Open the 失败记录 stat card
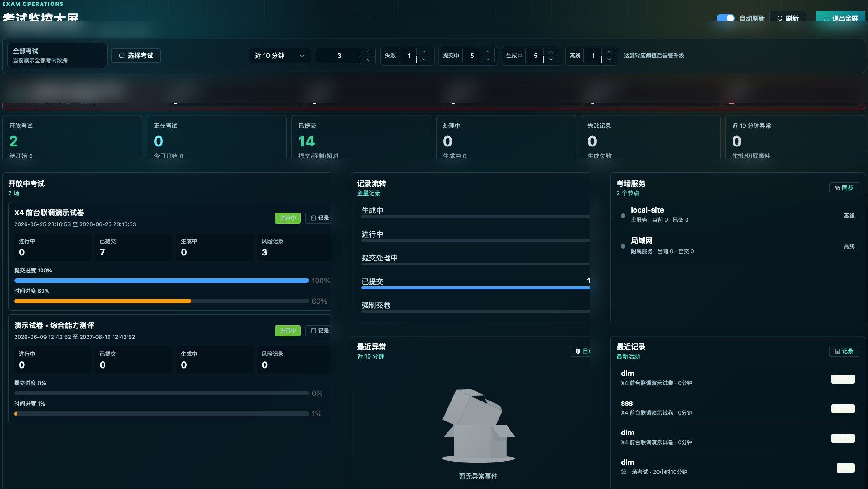The height and width of the screenshot is (489, 868). pos(650,137)
